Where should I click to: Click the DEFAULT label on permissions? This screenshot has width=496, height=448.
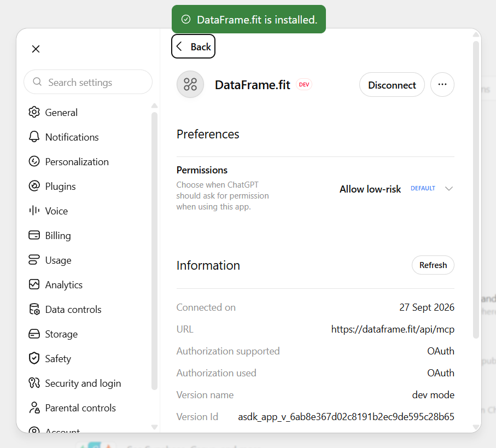pos(423,188)
